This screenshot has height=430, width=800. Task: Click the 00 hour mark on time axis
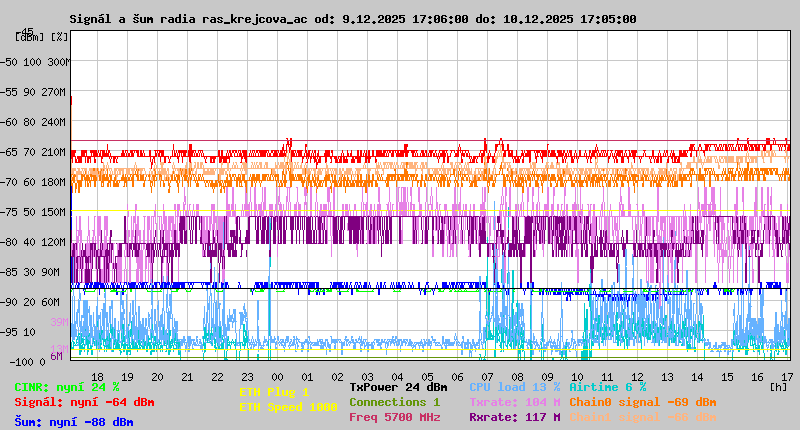coord(277,376)
